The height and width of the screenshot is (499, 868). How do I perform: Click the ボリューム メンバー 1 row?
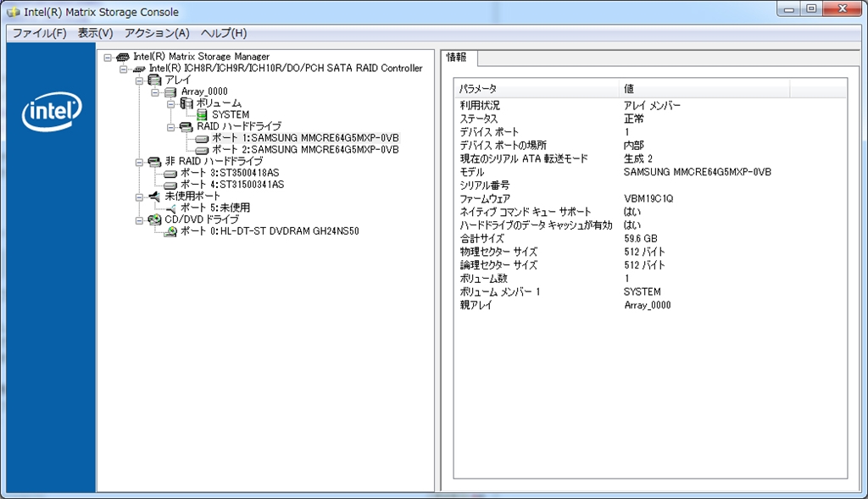point(650,291)
